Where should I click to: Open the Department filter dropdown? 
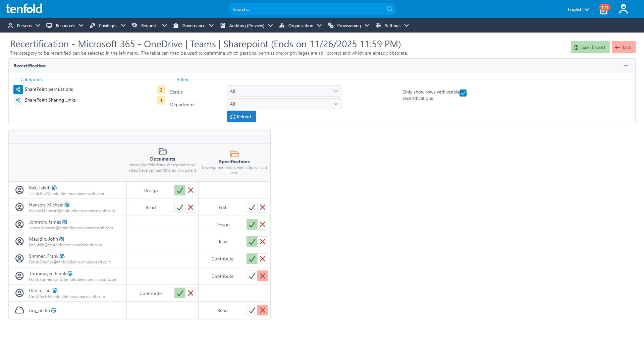[x=284, y=104]
